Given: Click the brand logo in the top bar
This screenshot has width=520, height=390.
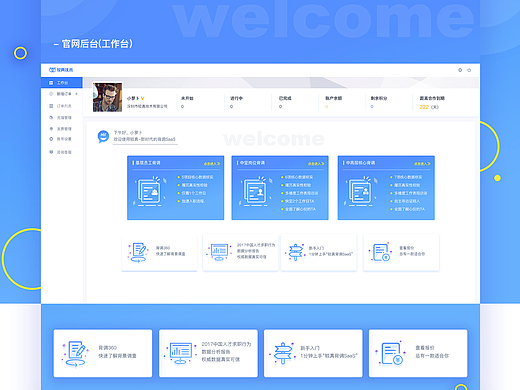Looking at the screenshot, I should 61,70.
